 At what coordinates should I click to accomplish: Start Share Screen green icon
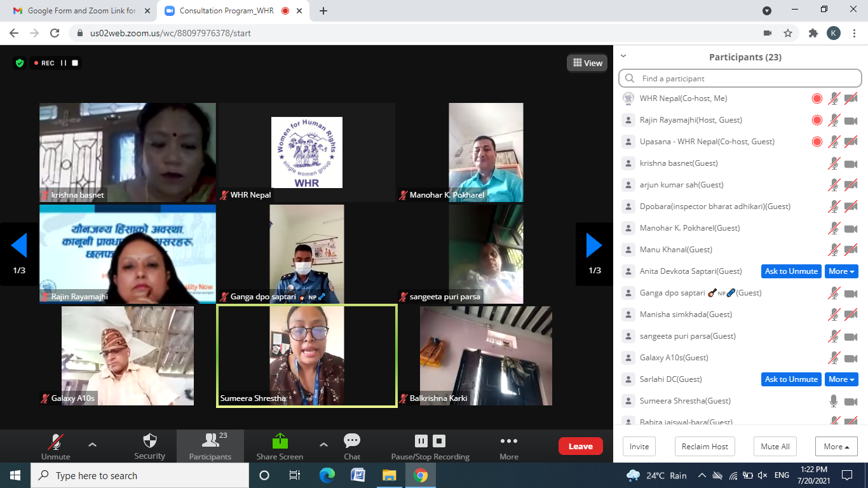point(280,441)
